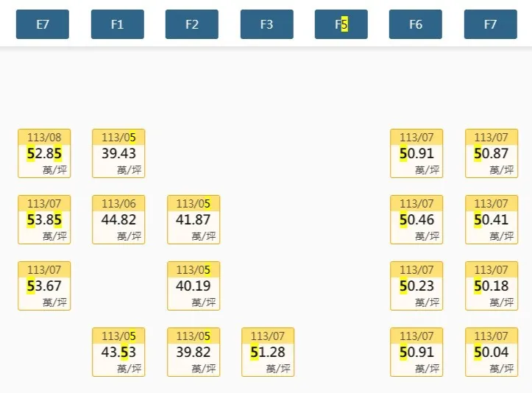
Task: Click the F1 column header button
Action: click(117, 24)
